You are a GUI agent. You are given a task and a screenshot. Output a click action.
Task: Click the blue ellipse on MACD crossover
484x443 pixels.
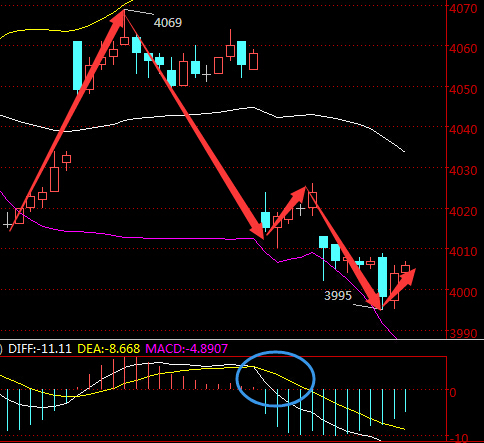[x=275, y=379]
